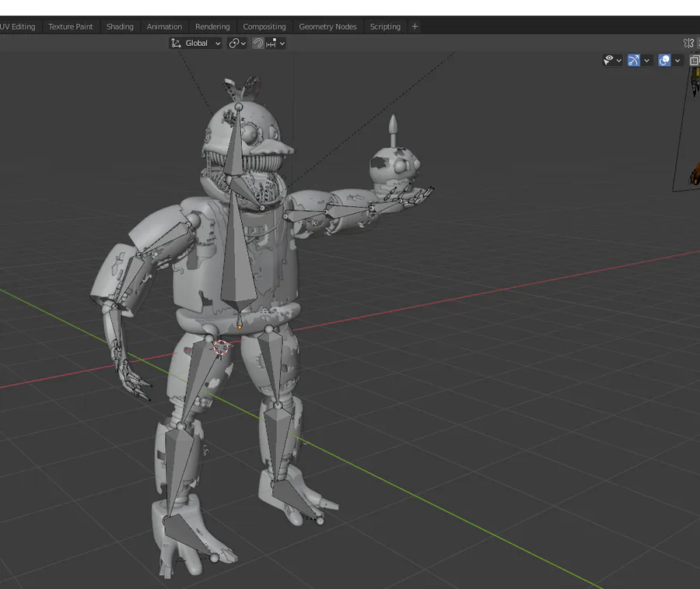Viewport: 700px width, 589px height.
Task: Open the Global transform orientation dropdown
Action: coord(196,44)
